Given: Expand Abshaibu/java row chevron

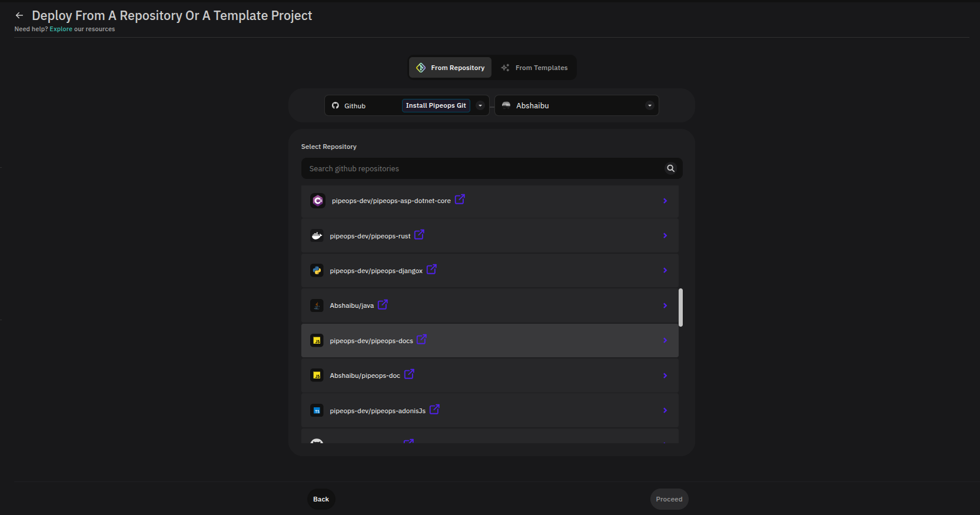Looking at the screenshot, I should (665, 305).
